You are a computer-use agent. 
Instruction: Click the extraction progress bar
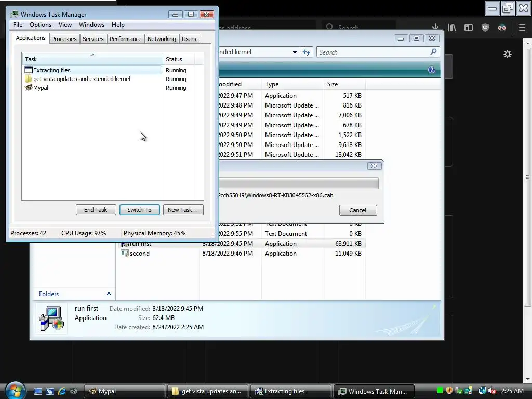point(299,183)
